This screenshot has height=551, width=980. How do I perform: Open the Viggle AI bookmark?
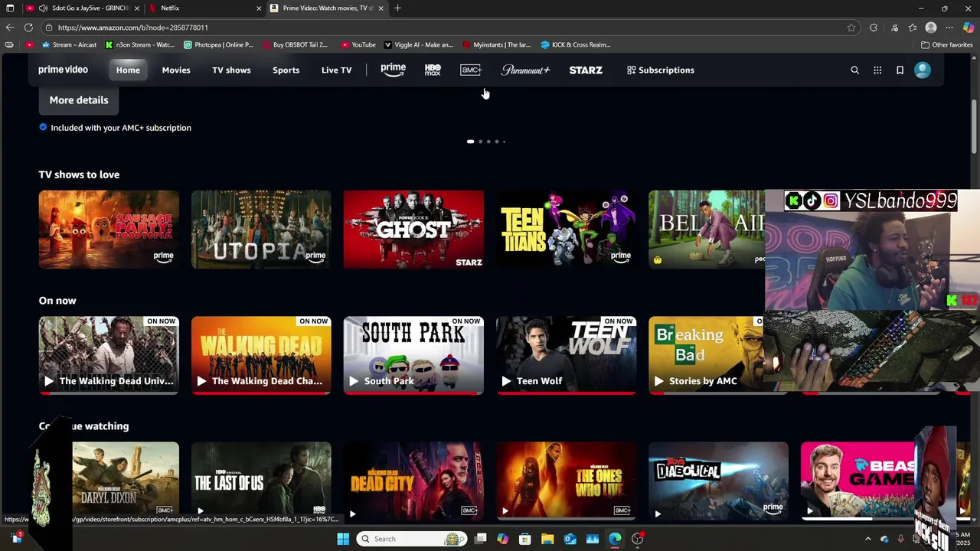[419, 44]
